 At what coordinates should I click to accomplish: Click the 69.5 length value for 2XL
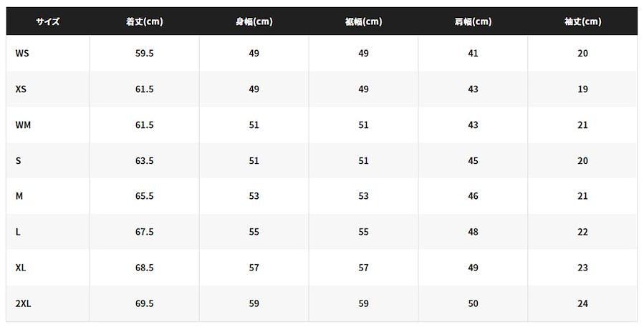click(144, 303)
